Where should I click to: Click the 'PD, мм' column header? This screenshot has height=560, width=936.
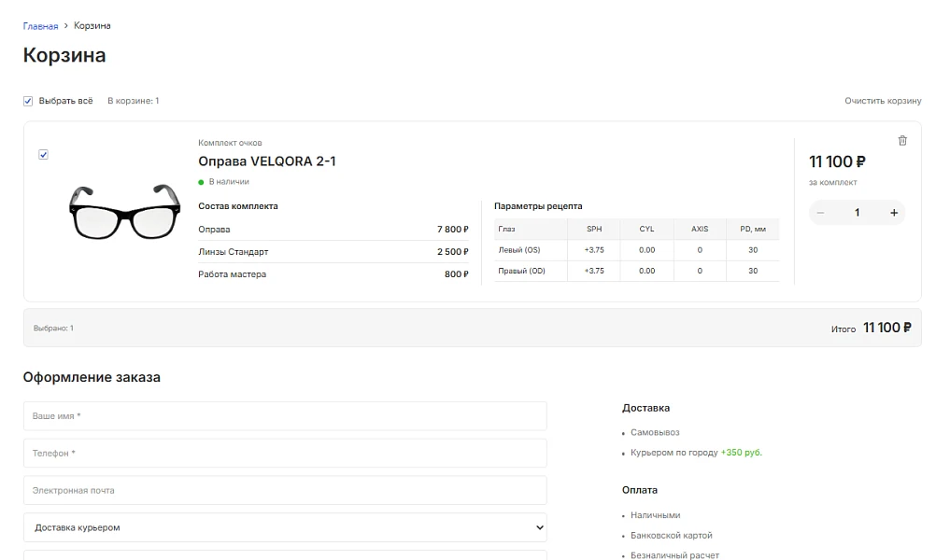[x=753, y=229]
